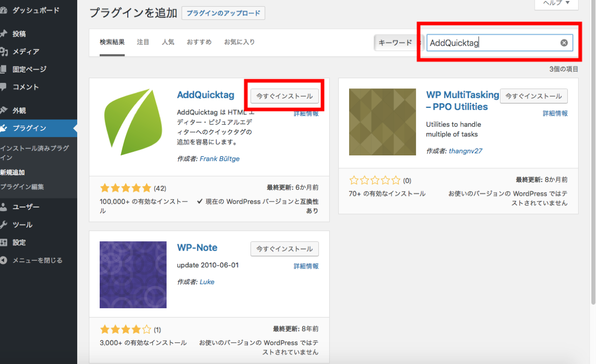Click WP-Note four-star rating
The height and width of the screenshot is (364, 596).
125,329
